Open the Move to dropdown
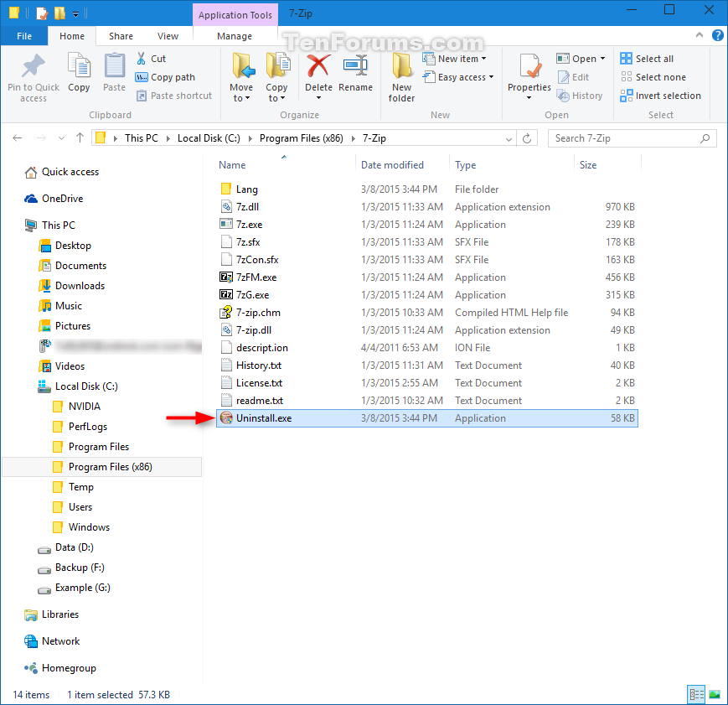Screen dimensions: 728x705 point(241,92)
